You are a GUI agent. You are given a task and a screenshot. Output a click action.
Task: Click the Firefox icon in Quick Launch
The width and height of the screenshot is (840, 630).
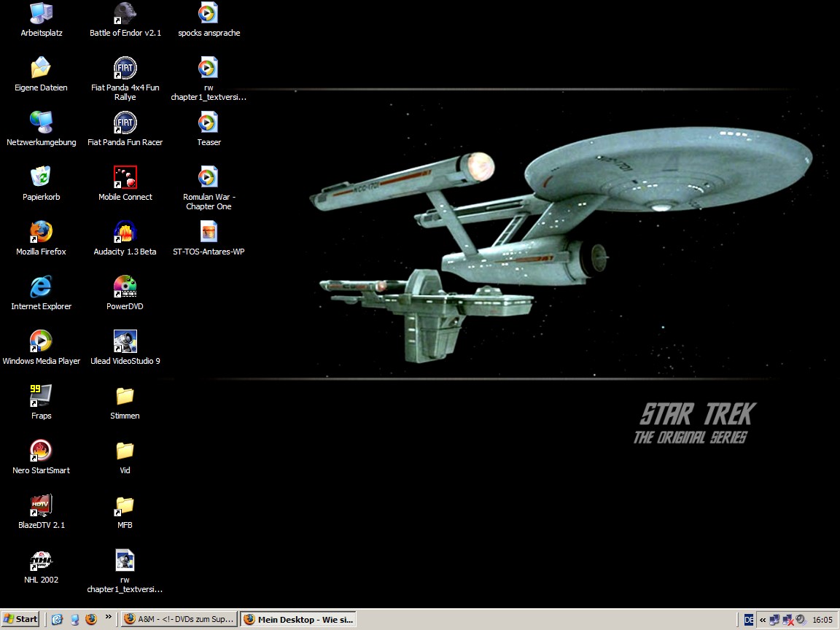click(91, 620)
